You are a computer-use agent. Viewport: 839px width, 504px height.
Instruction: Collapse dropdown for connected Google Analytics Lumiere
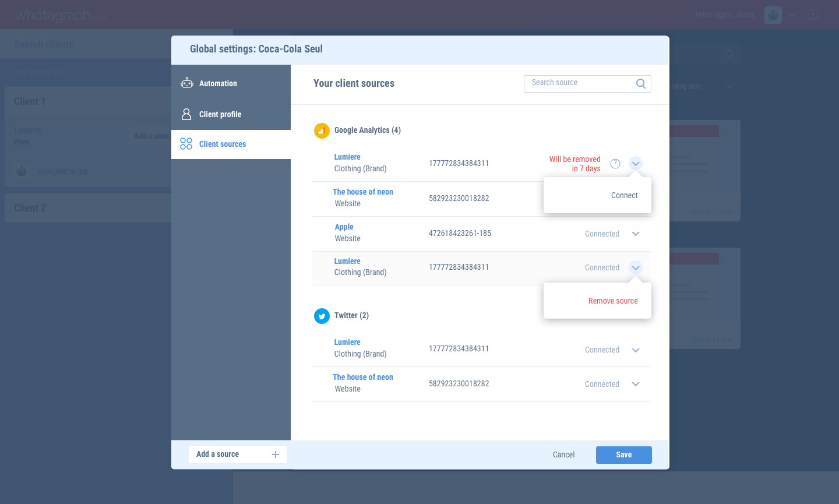636,268
